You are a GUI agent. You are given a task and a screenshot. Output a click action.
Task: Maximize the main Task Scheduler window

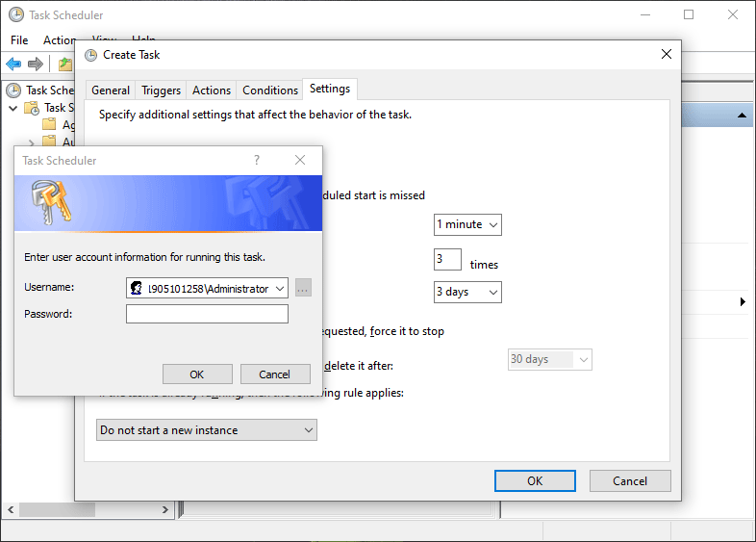(689, 15)
